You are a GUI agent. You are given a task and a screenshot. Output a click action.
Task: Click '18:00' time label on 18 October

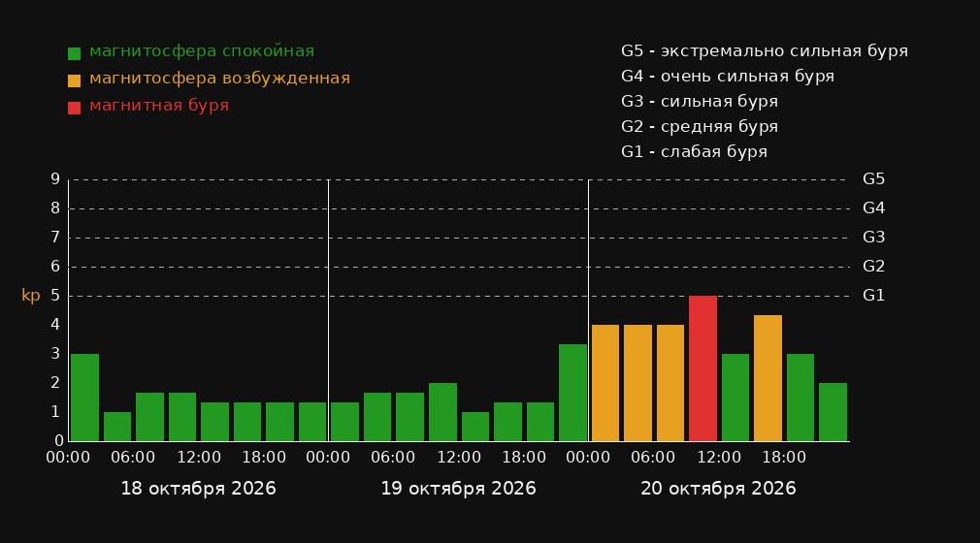click(264, 458)
